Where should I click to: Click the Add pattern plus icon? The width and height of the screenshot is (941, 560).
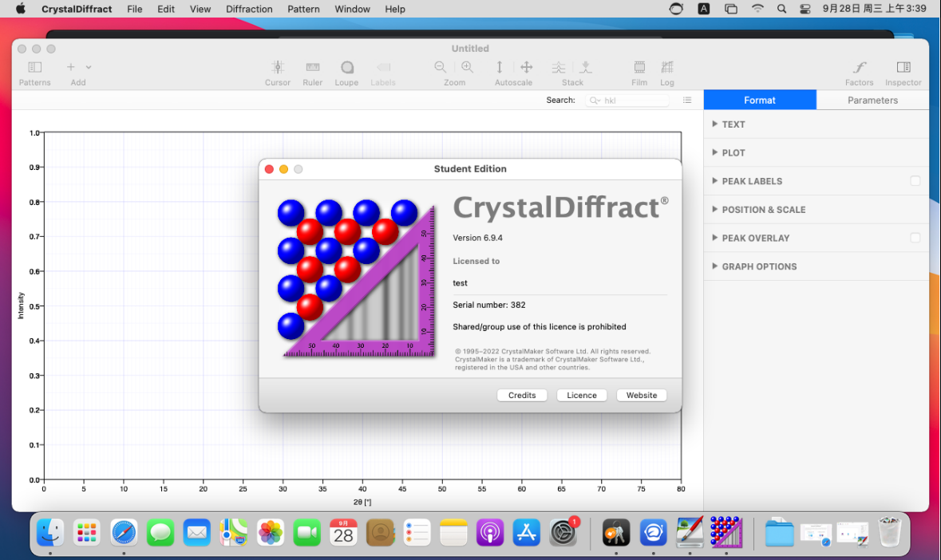71,67
